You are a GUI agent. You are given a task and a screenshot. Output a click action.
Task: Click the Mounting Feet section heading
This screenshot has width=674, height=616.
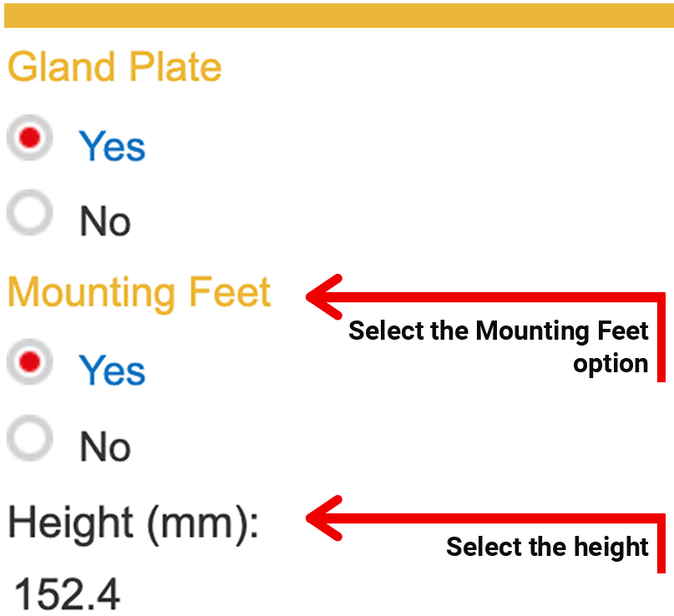139,293
